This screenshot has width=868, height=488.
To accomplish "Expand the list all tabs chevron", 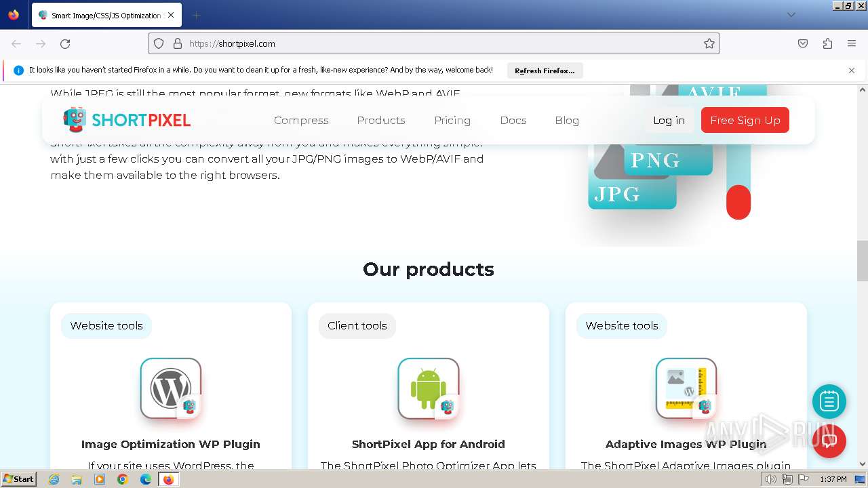I will 791,15.
